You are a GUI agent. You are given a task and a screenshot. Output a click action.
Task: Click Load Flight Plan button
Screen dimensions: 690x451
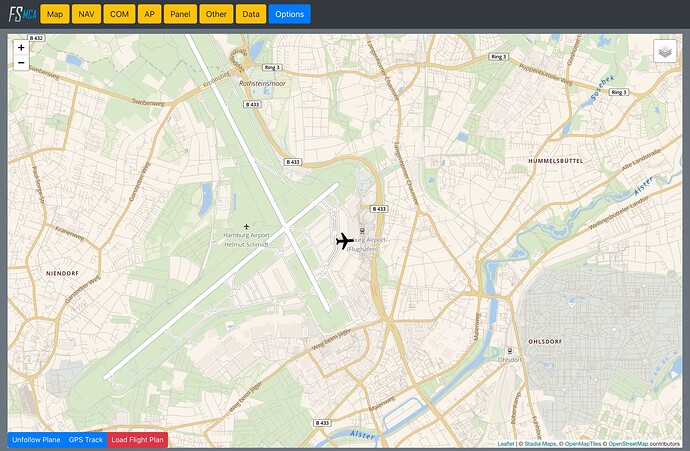[x=137, y=440]
